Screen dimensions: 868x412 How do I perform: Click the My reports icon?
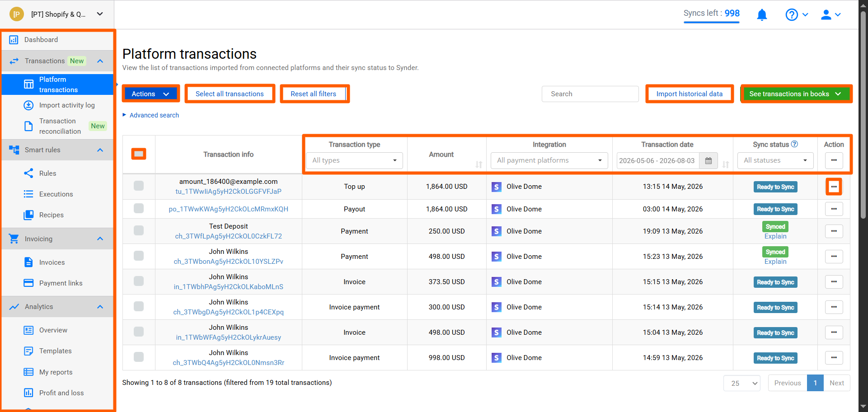[x=28, y=372]
